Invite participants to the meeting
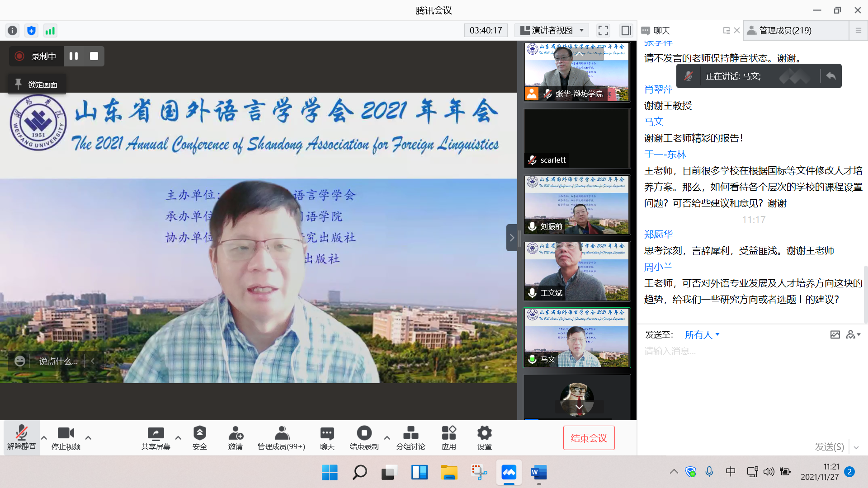Viewport: 868px width, 488px height. [236, 437]
